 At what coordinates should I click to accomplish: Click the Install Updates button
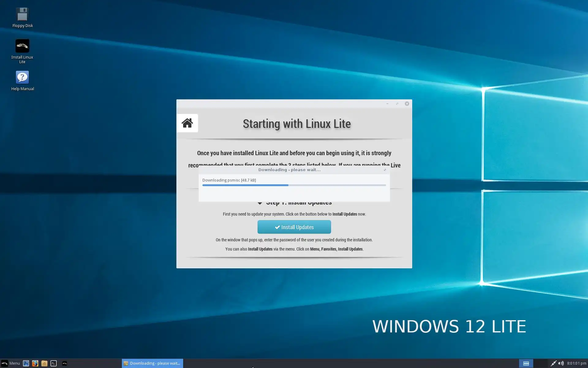(x=294, y=227)
